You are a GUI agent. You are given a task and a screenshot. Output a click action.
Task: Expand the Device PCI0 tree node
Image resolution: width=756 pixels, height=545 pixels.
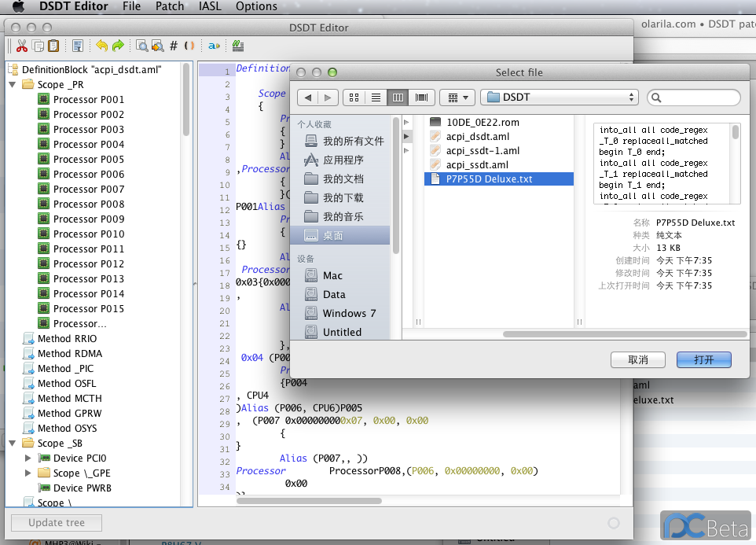tap(29, 458)
